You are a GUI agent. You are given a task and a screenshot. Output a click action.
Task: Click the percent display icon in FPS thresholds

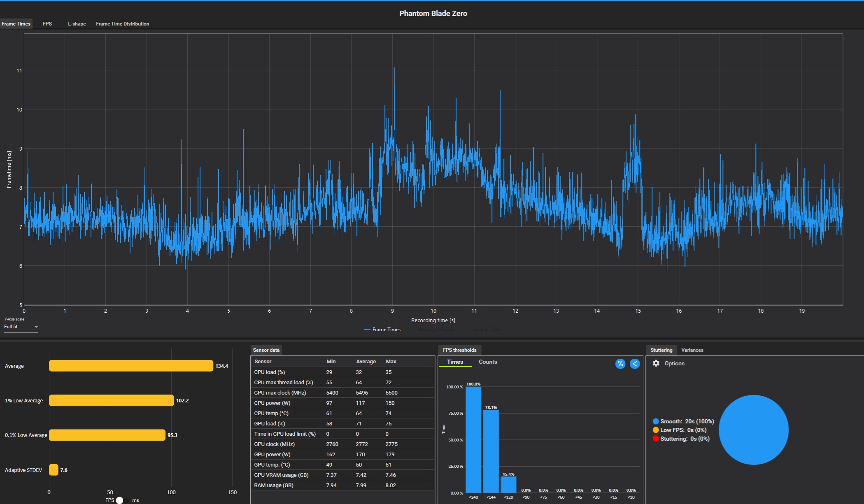[x=620, y=364]
